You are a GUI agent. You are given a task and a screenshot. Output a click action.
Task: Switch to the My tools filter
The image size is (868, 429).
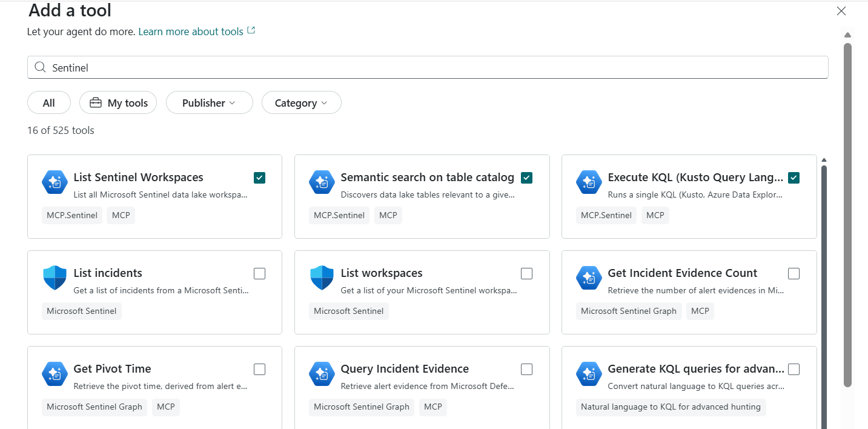(118, 103)
